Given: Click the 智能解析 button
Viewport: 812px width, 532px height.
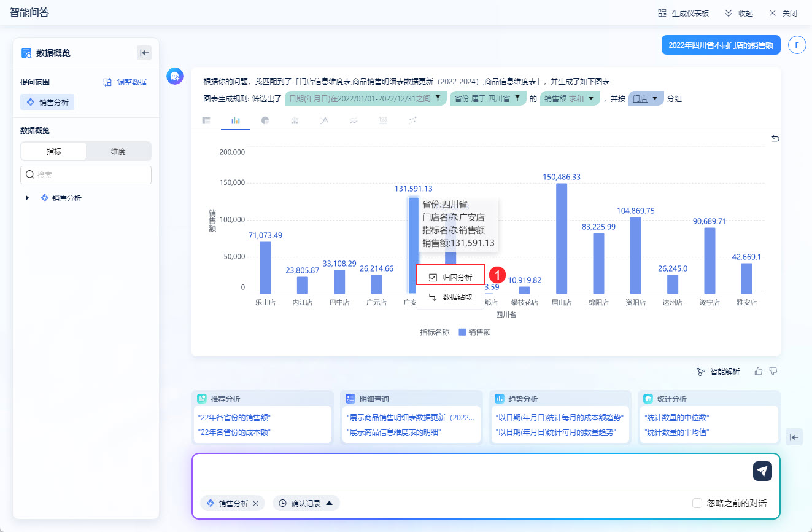Looking at the screenshot, I should tap(717, 372).
